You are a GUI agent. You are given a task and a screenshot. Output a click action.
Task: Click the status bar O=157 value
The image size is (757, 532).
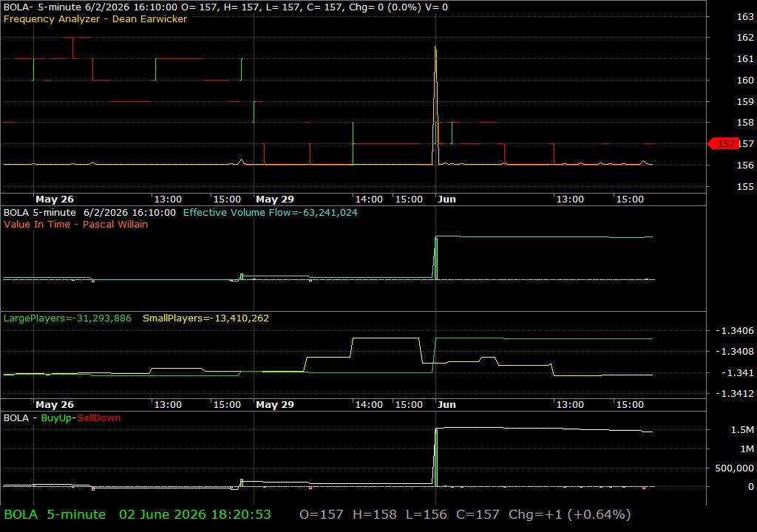pyautogui.click(x=322, y=514)
